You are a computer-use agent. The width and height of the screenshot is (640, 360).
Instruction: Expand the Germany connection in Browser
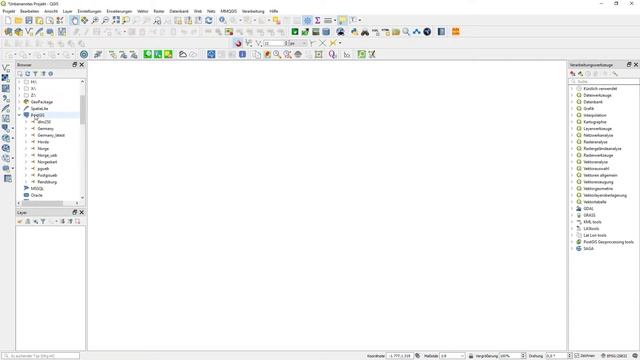point(26,129)
